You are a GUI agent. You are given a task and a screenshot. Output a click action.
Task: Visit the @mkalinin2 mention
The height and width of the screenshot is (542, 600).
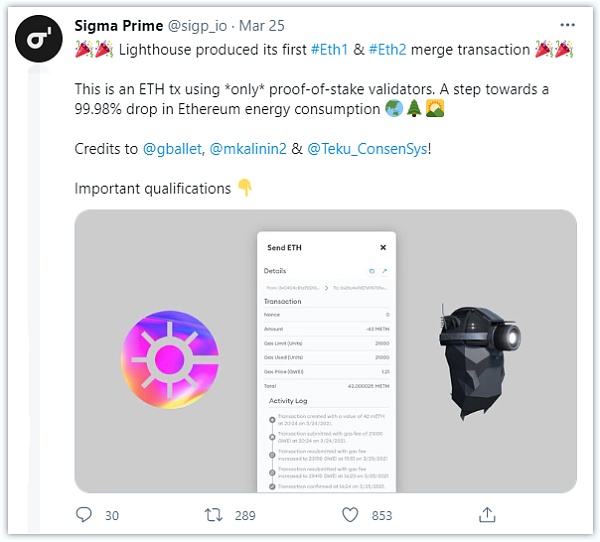[245, 149]
